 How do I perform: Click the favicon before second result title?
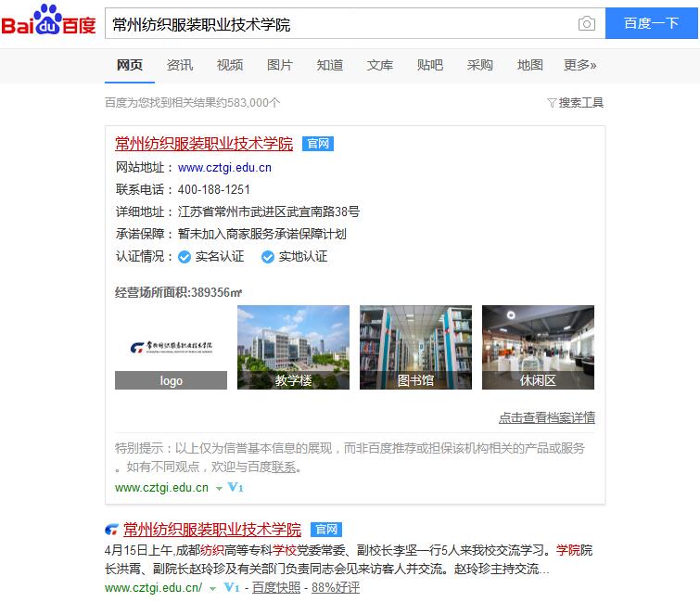[111, 530]
